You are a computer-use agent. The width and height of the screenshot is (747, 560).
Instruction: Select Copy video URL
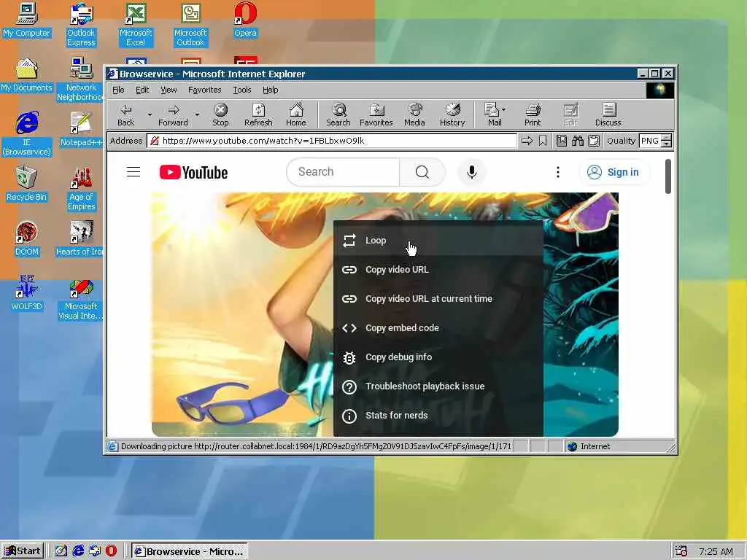[438, 270]
